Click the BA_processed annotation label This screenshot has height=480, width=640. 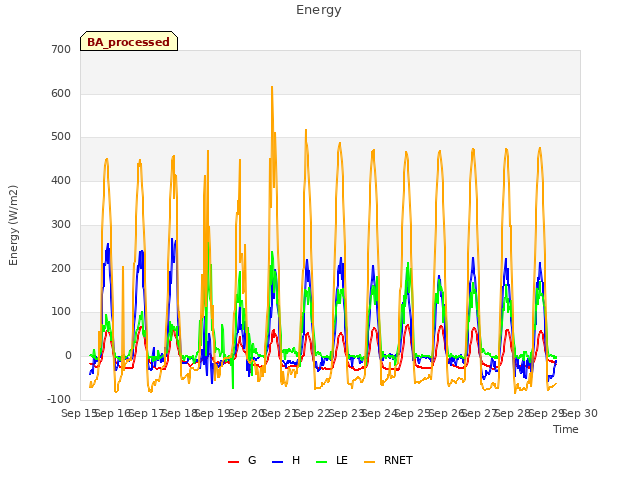[129, 42]
